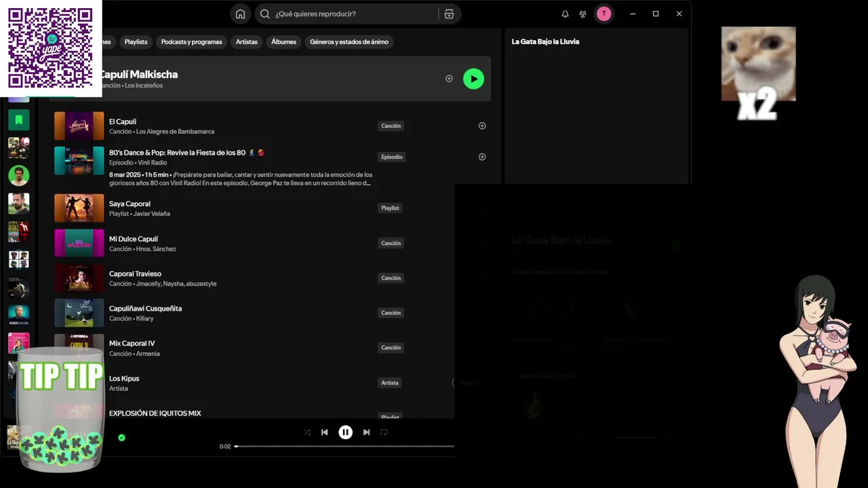Click the Playlist tag on the Saya Caporal row
Viewport: 868px width, 488px height.
pyautogui.click(x=390, y=208)
